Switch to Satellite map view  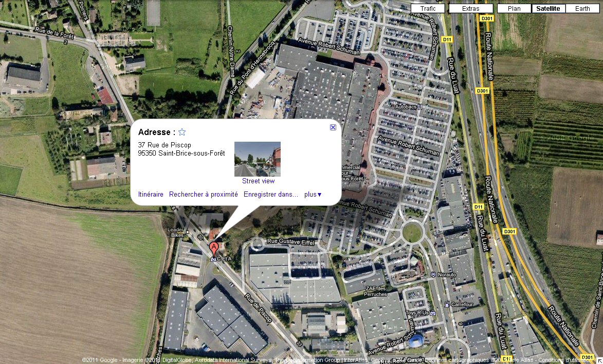click(x=548, y=8)
